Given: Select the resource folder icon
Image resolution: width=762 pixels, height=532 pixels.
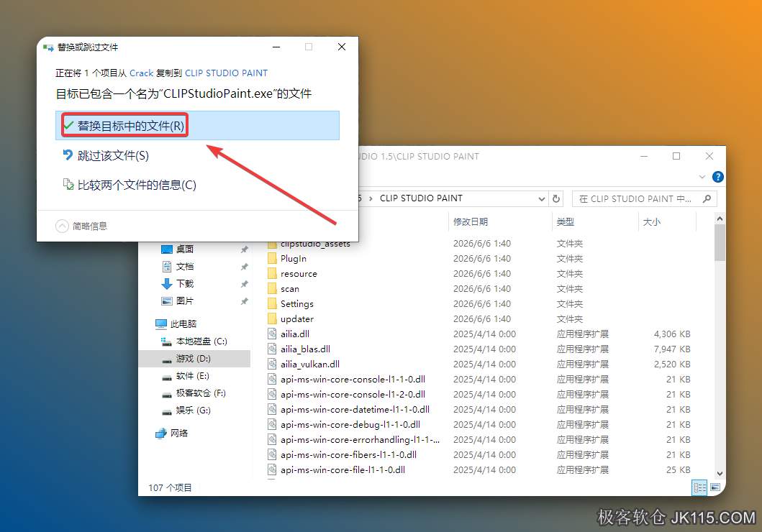Looking at the screenshot, I should (272, 273).
